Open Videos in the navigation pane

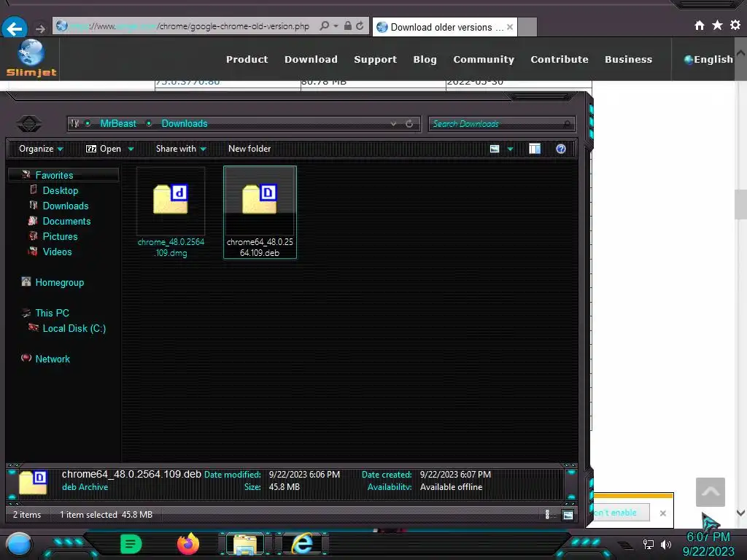click(x=57, y=252)
